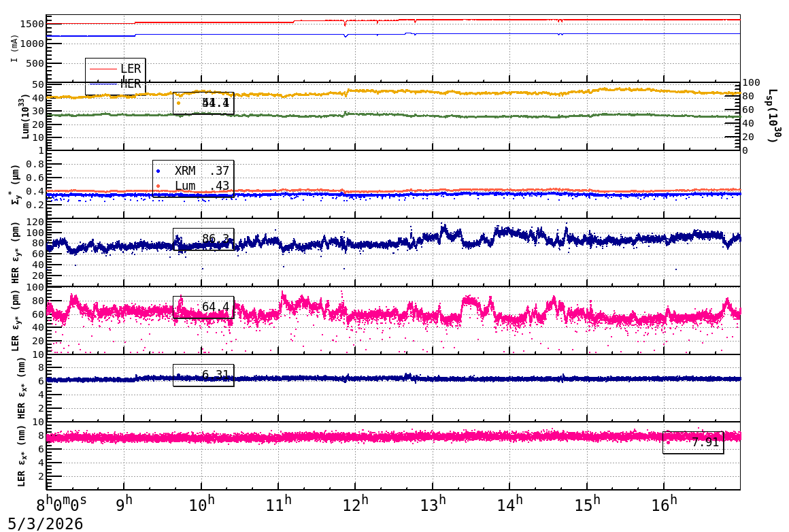Click the 16h time axis label

(664, 503)
